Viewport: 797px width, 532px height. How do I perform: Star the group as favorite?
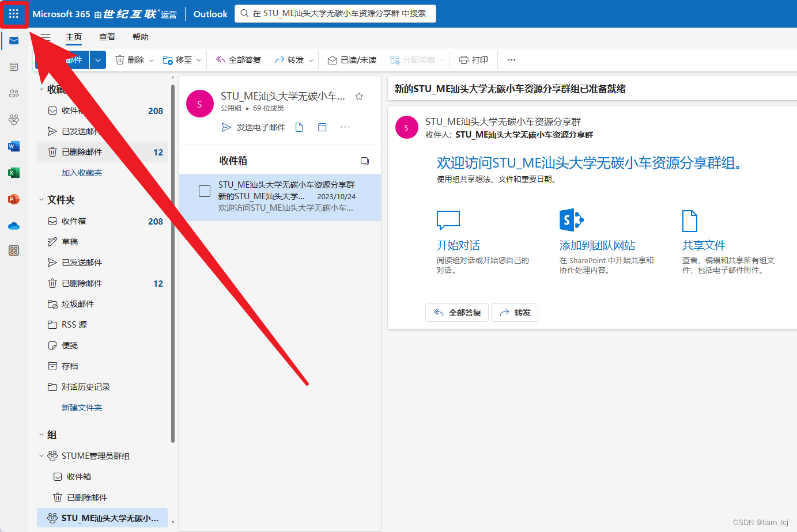point(359,96)
